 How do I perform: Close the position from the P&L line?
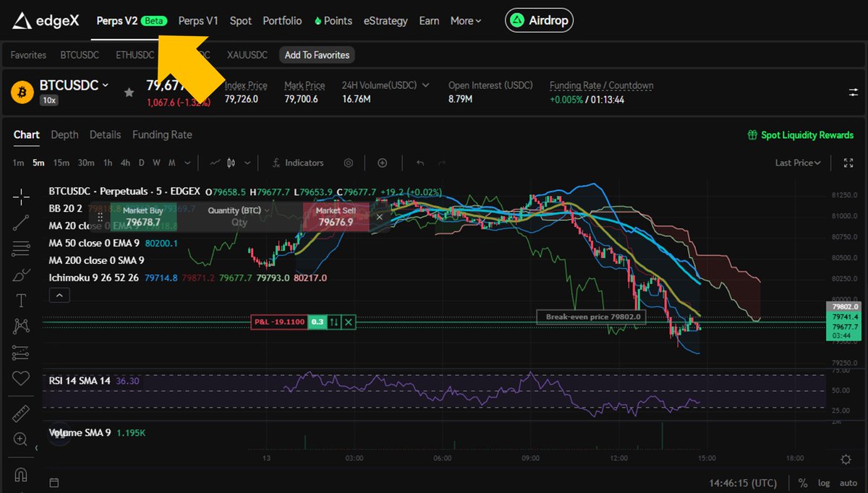pos(349,322)
